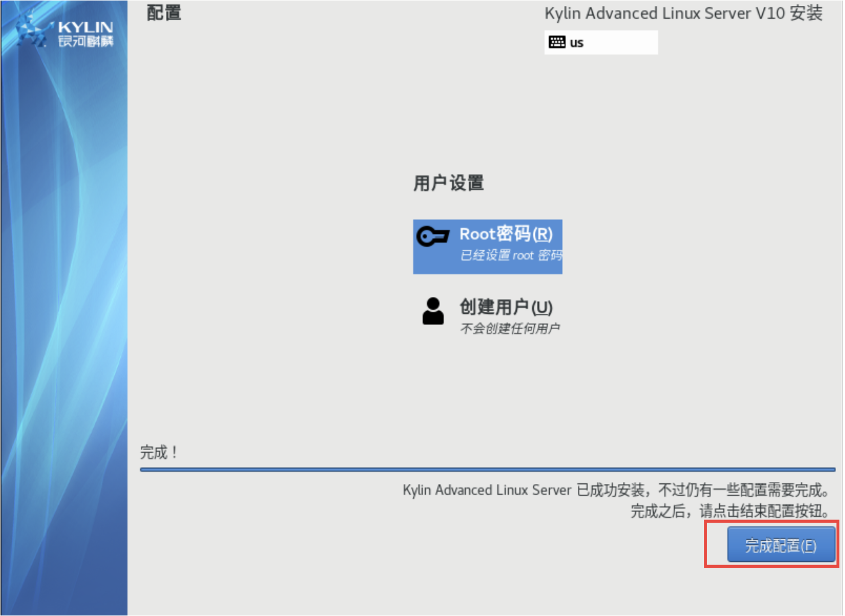Click the 完成配置(F) button
This screenshot has width=845, height=616.
(x=781, y=544)
